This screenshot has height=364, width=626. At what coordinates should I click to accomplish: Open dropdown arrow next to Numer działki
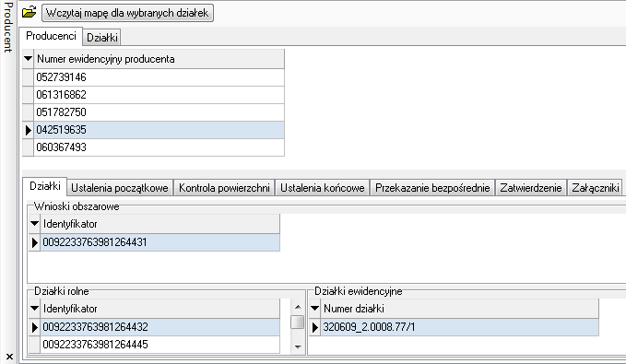pos(314,309)
